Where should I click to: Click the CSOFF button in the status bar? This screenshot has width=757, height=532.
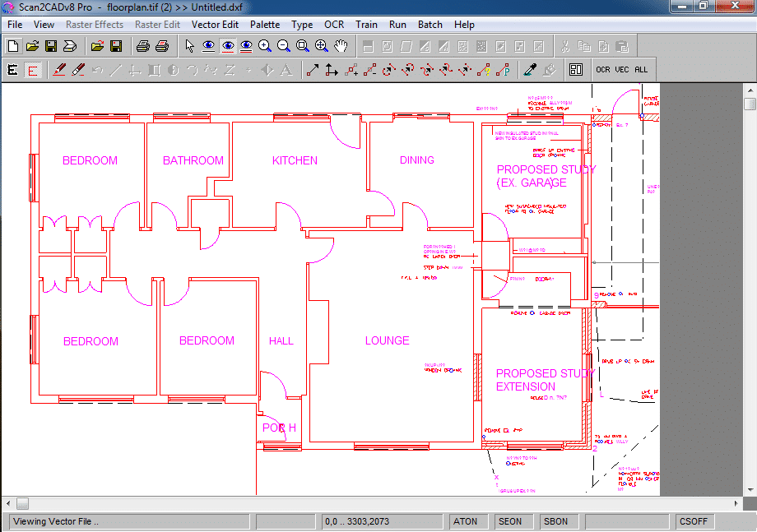pyautogui.click(x=694, y=521)
